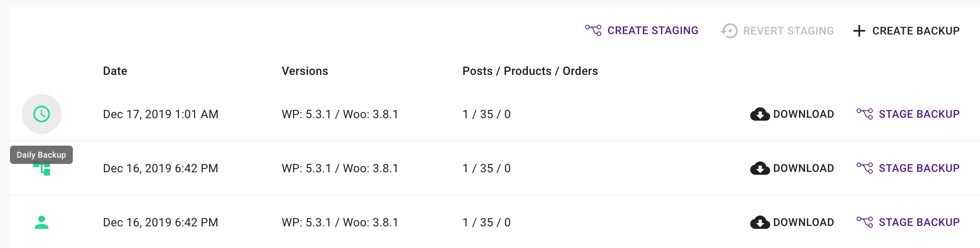The width and height of the screenshot is (980, 248).
Task: Click the green clock daily backup icon
Action: pos(42,114)
